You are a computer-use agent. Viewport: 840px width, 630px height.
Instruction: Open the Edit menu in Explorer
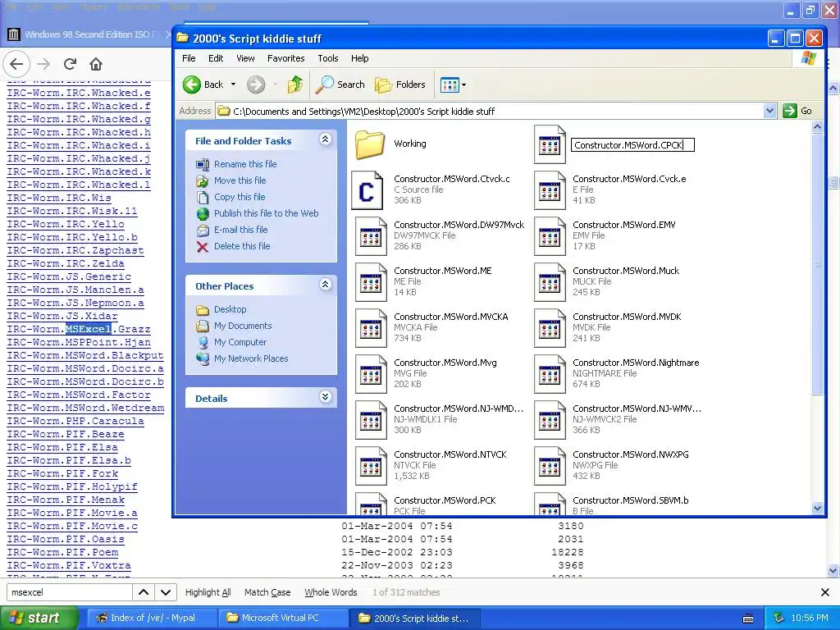216,58
